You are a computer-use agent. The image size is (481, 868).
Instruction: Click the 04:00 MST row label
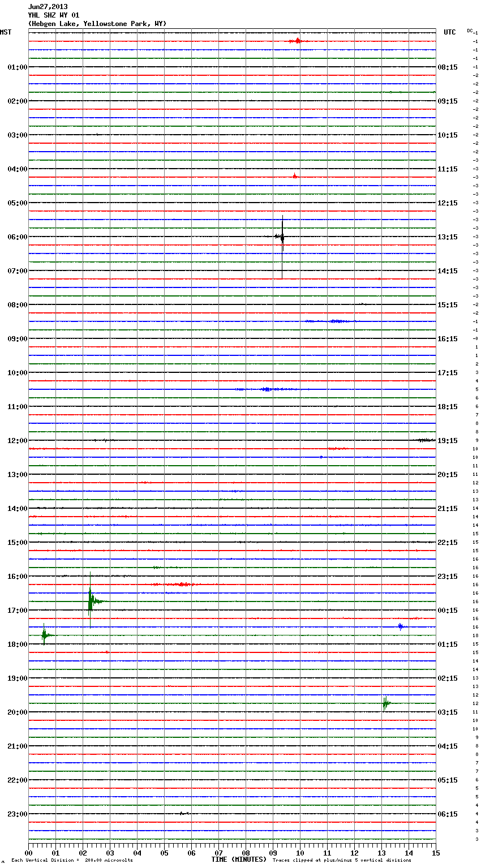18,169
